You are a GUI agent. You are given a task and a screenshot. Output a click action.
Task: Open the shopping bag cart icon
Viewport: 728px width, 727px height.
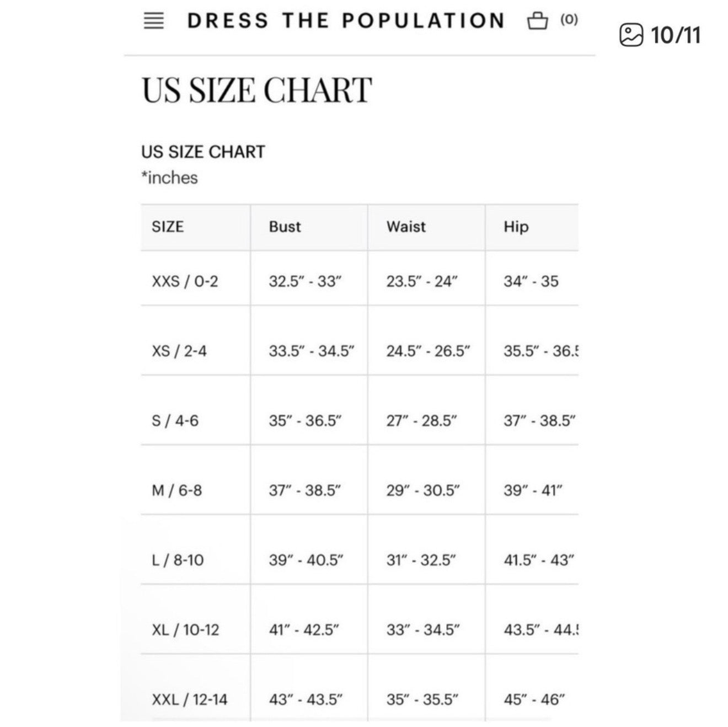[x=537, y=21]
